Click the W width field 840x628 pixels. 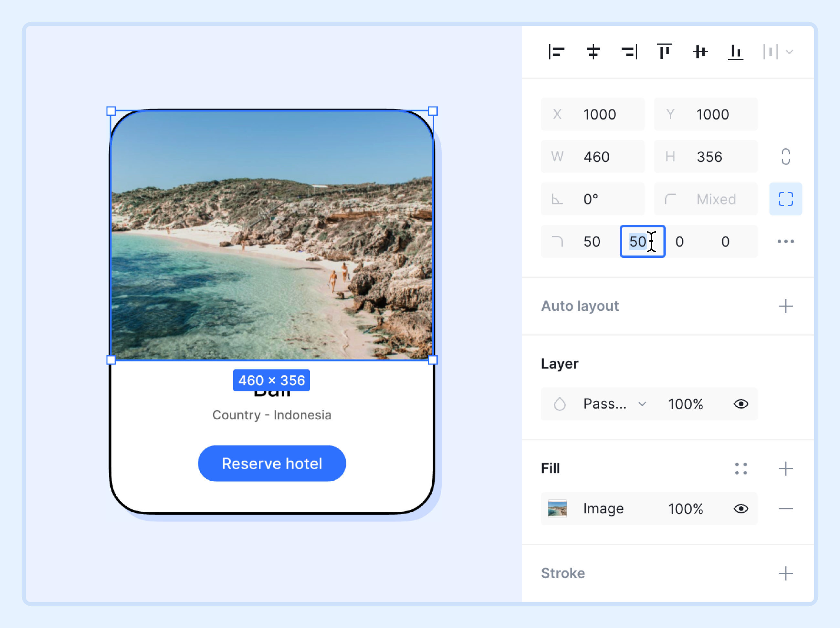click(x=593, y=156)
